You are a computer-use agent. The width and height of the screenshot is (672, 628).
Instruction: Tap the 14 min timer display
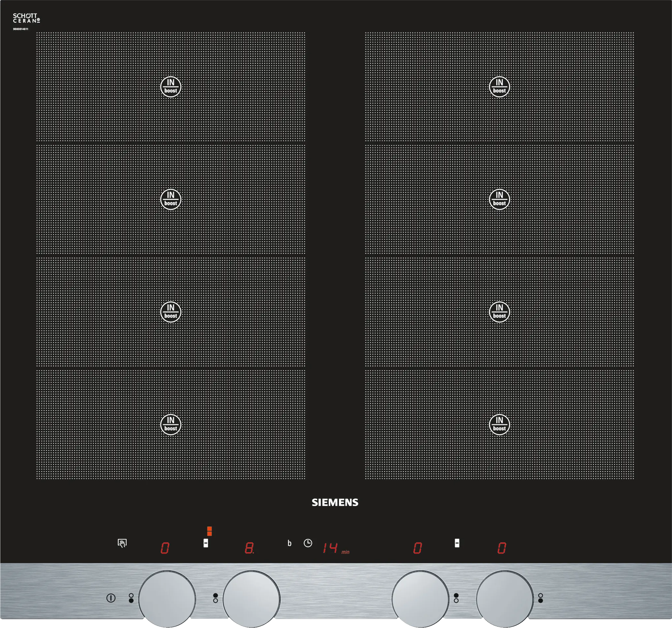tap(331, 548)
